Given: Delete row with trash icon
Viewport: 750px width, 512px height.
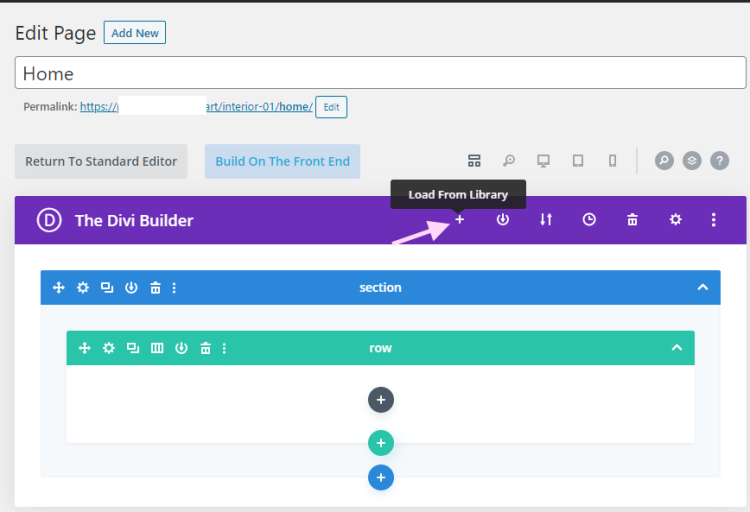Looking at the screenshot, I should click(205, 348).
